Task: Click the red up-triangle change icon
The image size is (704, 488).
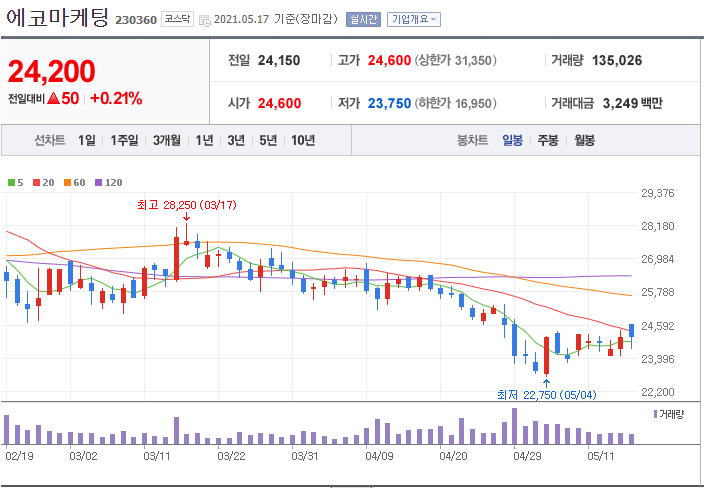Action: (x=53, y=99)
